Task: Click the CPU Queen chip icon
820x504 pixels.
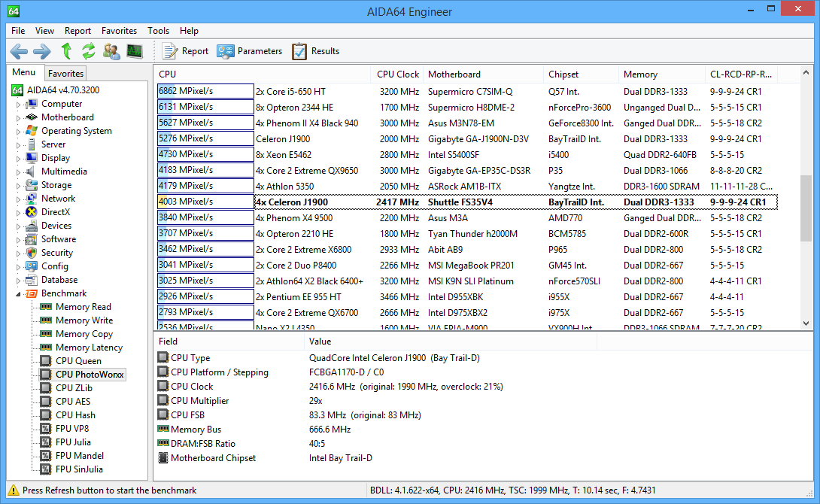Action: coord(46,361)
